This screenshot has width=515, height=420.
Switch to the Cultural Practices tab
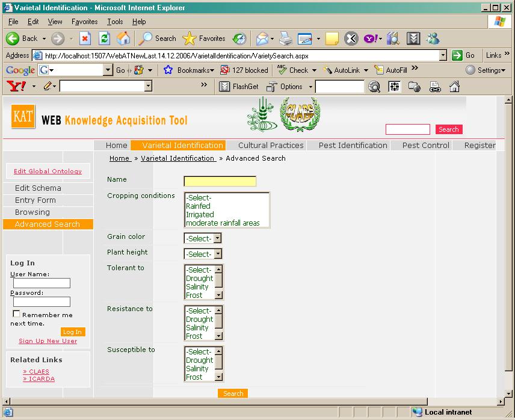pyautogui.click(x=271, y=145)
